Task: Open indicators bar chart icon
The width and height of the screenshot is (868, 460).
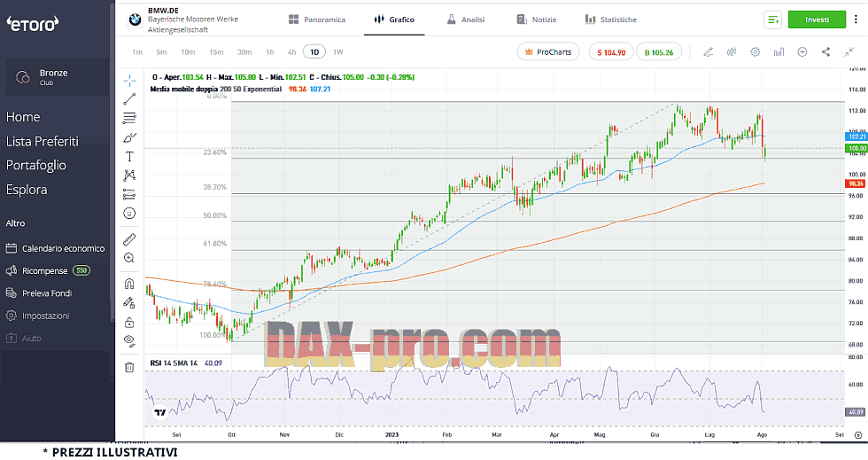Action: [779, 52]
